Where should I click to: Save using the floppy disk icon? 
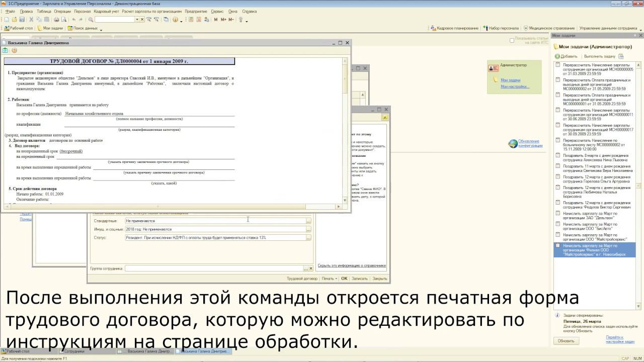(22, 20)
